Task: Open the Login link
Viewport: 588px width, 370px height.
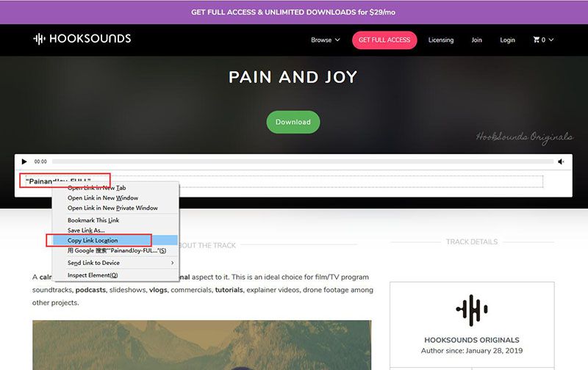Action: (507, 40)
